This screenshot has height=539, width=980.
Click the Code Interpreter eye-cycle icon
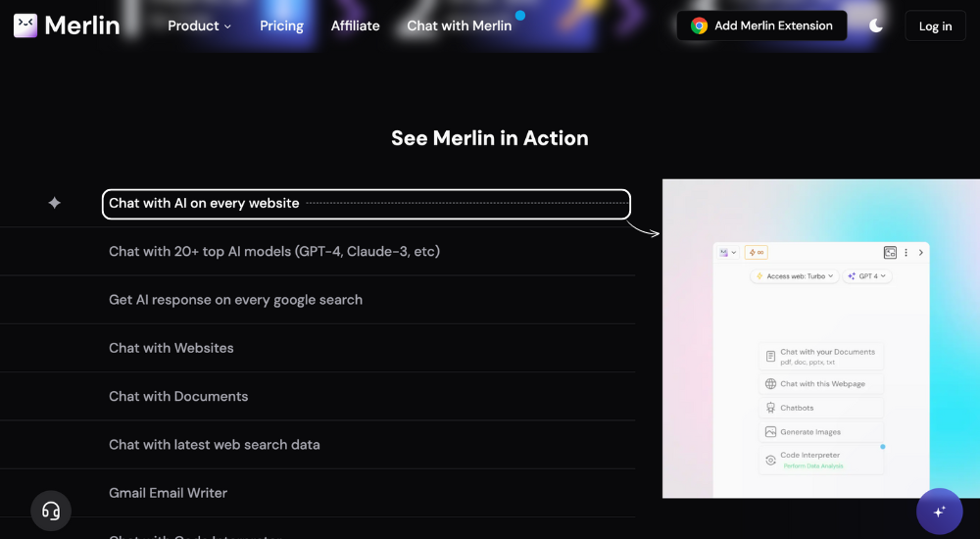coord(770,461)
